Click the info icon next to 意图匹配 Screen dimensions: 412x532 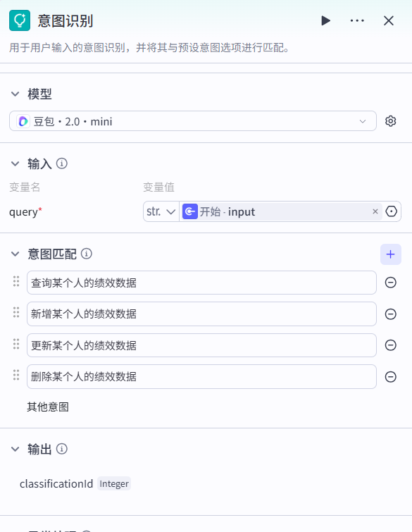tap(87, 254)
